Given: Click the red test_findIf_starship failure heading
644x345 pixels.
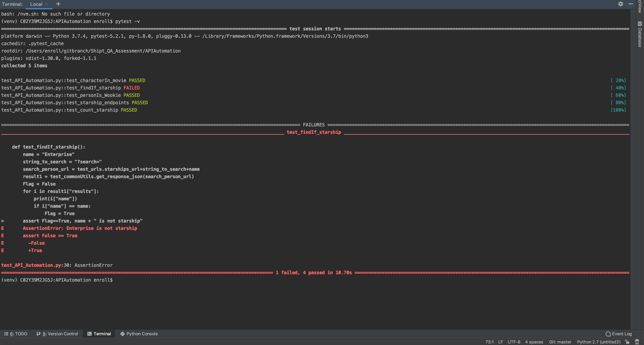Looking at the screenshot, I should (x=314, y=132).
